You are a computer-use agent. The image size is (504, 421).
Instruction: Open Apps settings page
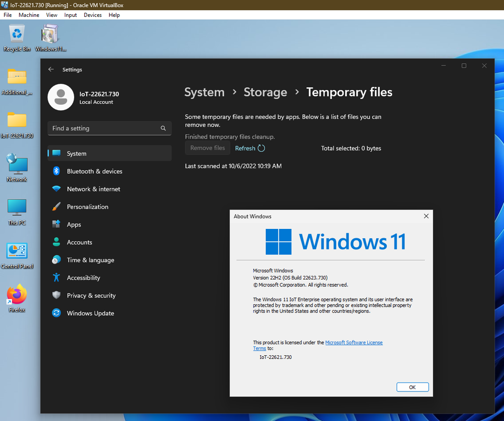(x=109, y=224)
